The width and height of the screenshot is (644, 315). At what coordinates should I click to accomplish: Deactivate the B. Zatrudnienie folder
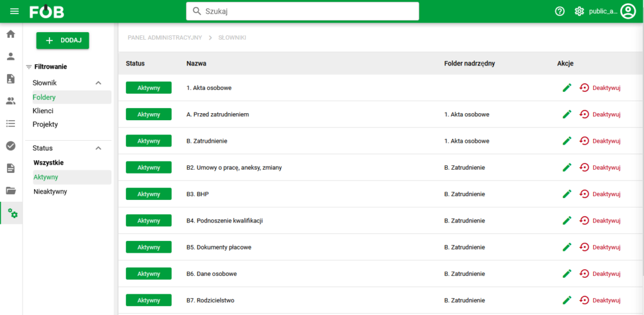(x=600, y=141)
